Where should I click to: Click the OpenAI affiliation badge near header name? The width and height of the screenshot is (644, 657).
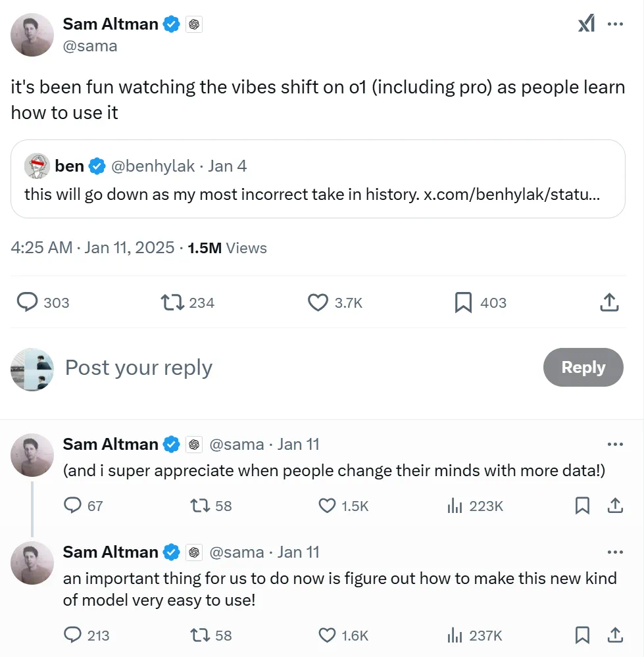click(x=194, y=24)
